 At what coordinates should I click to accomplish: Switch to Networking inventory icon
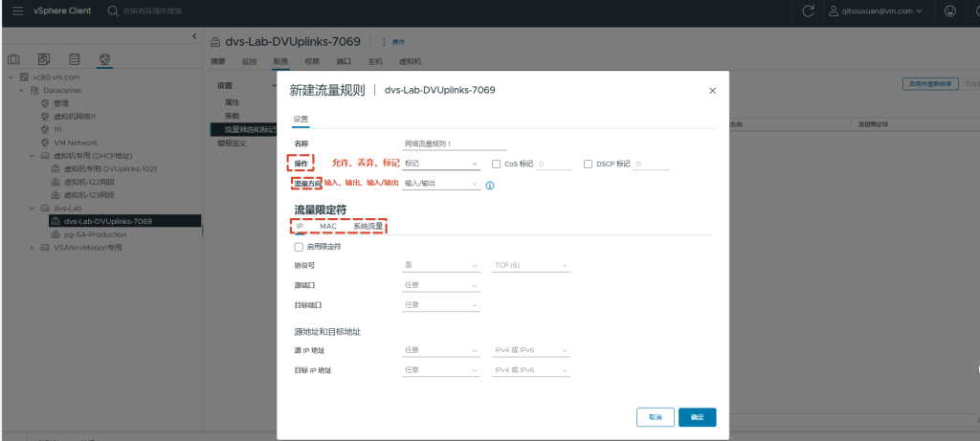[x=104, y=59]
